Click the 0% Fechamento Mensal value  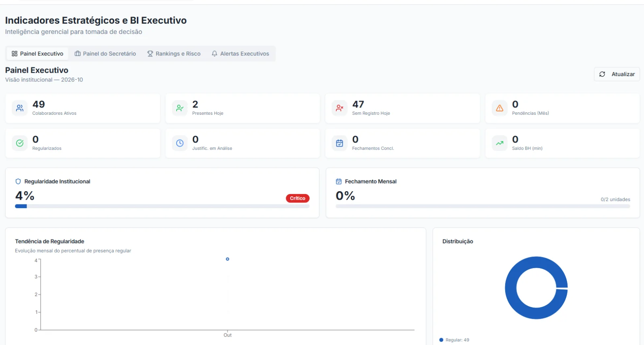[x=345, y=196]
